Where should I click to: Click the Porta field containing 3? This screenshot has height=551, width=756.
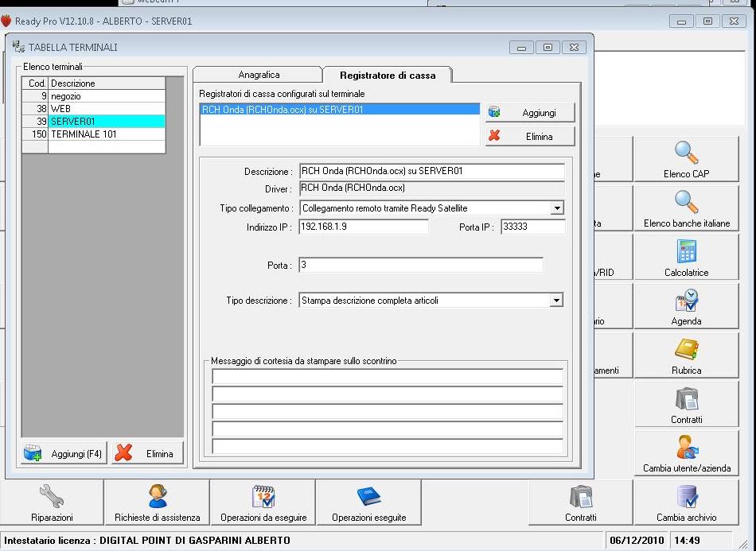[x=420, y=265]
